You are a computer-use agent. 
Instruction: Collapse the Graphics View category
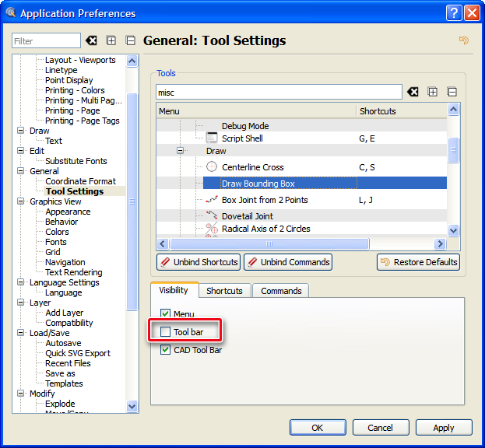(x=21, y=201)
